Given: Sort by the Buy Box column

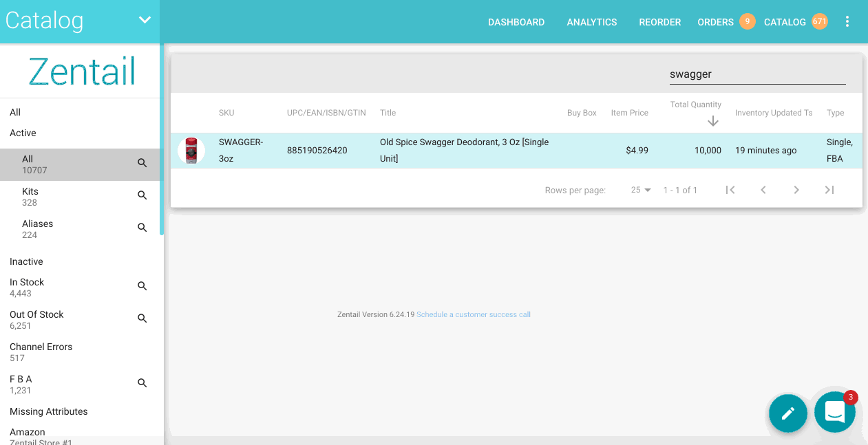Looking at the screenshot, I should 582,113.
